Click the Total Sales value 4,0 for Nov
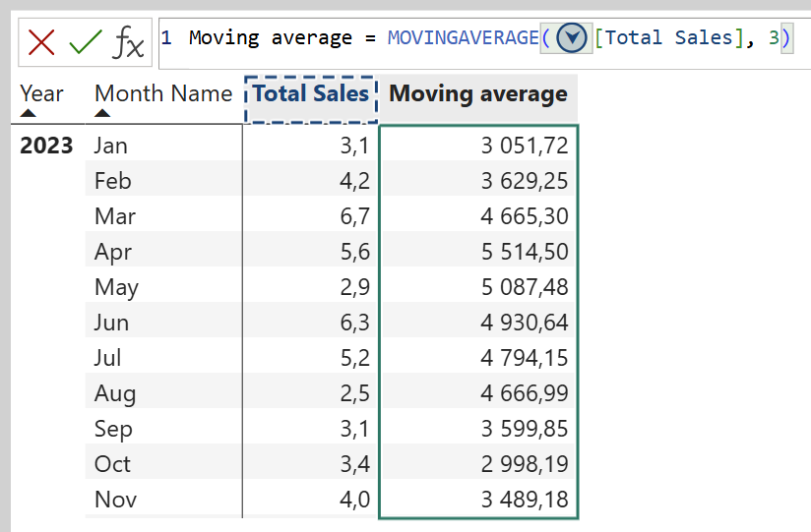This screenshot has height=532, width=811. click(x=354, y=500)
